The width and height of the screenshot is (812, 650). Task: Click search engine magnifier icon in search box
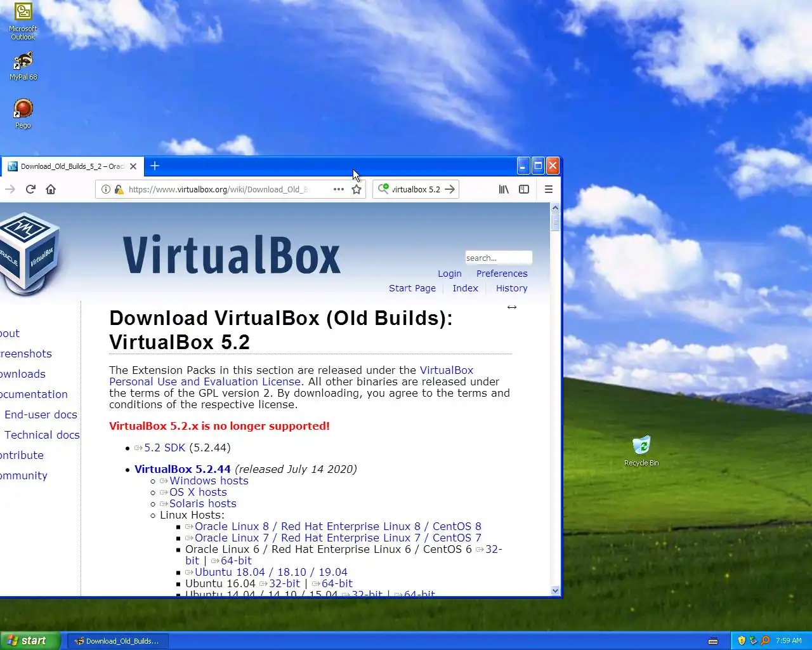pyautogui.click(x=383, y=189)
